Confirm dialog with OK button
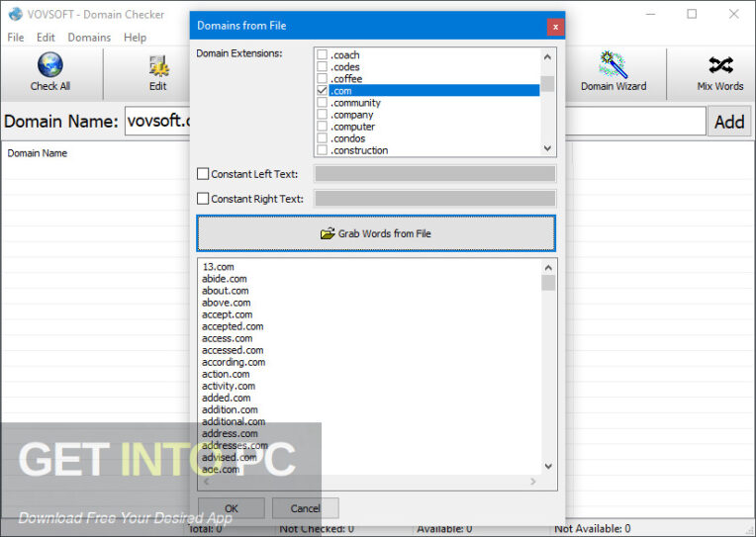This screenshot has height=537, width=756. click(231, 508)
